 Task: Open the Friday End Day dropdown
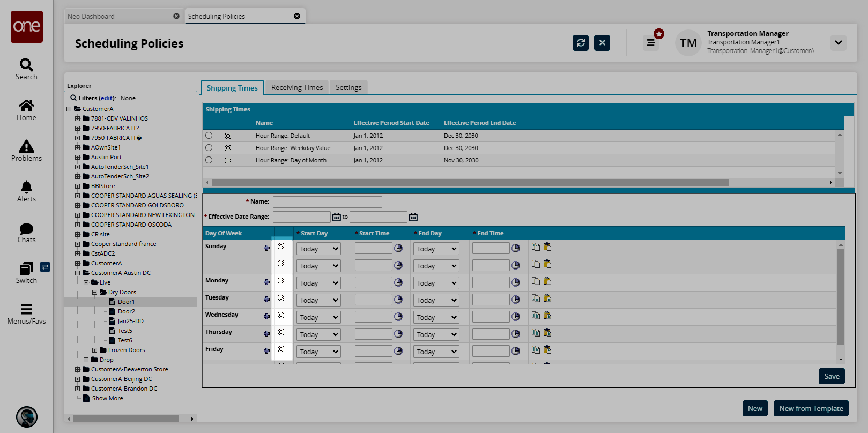[x=436, y=352]
